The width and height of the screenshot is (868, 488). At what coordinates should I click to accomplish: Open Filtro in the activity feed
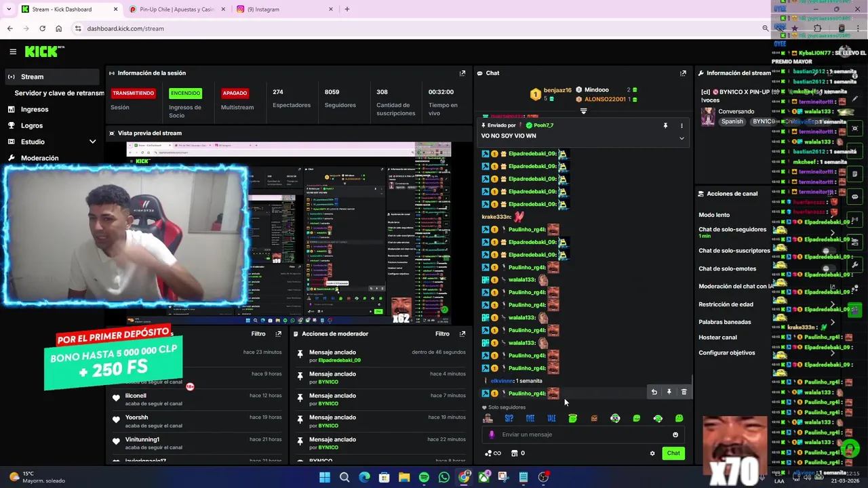pyautogui.click(x=258, y=333)
